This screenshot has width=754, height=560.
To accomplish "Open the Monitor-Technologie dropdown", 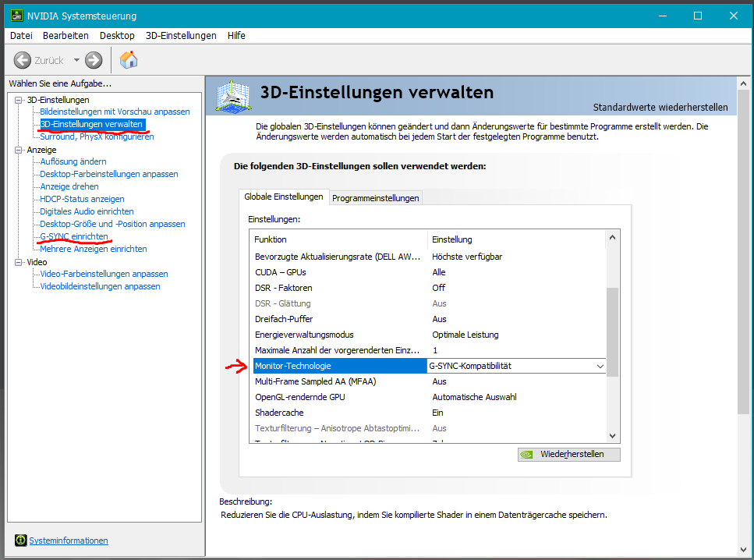I will tap(600, 366).
